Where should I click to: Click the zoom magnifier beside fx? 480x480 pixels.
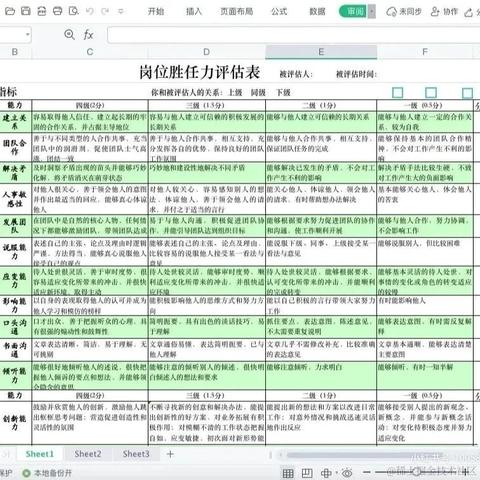tap(69, 34)
